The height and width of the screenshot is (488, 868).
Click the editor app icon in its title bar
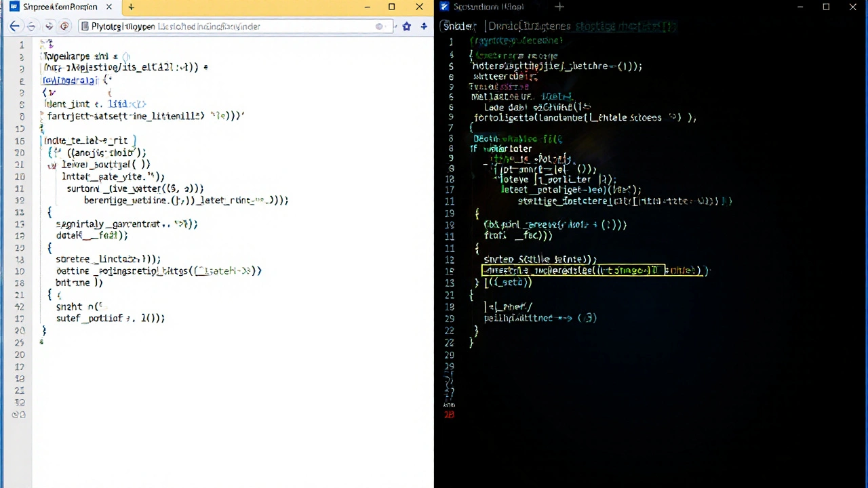click(444, 7)
